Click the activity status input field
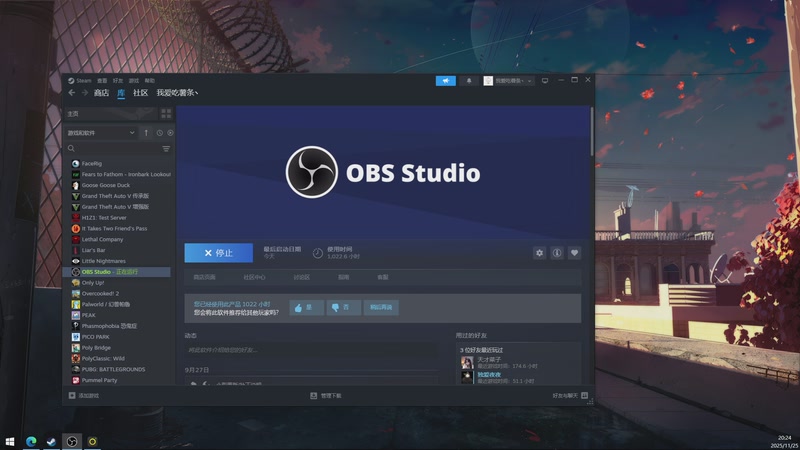 [x=311, y=350]
